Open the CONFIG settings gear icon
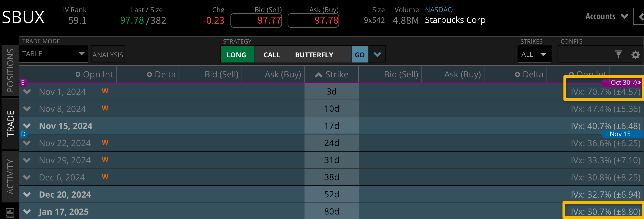The height and width of the screenshot is (219, 644). 635,55
